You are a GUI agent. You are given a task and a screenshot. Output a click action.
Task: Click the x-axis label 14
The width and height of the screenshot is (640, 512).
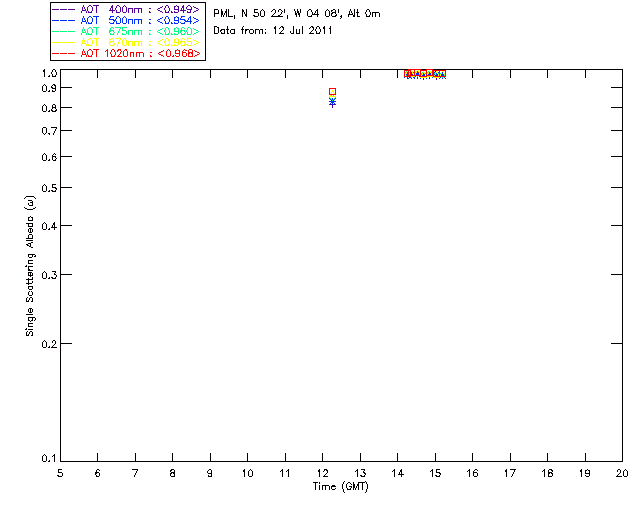(x=398, y=473)
